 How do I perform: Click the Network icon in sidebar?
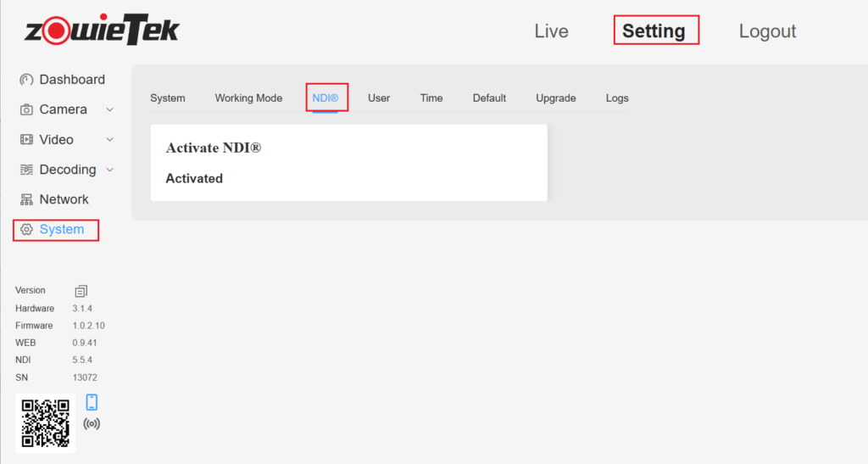(26, 200)
